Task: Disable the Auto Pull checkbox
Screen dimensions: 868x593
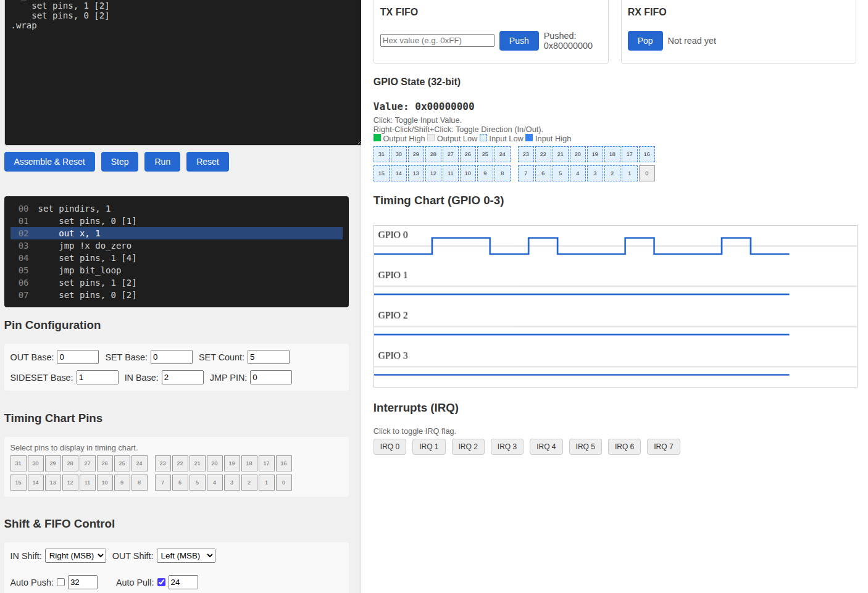Action: [x=161, y=582]
